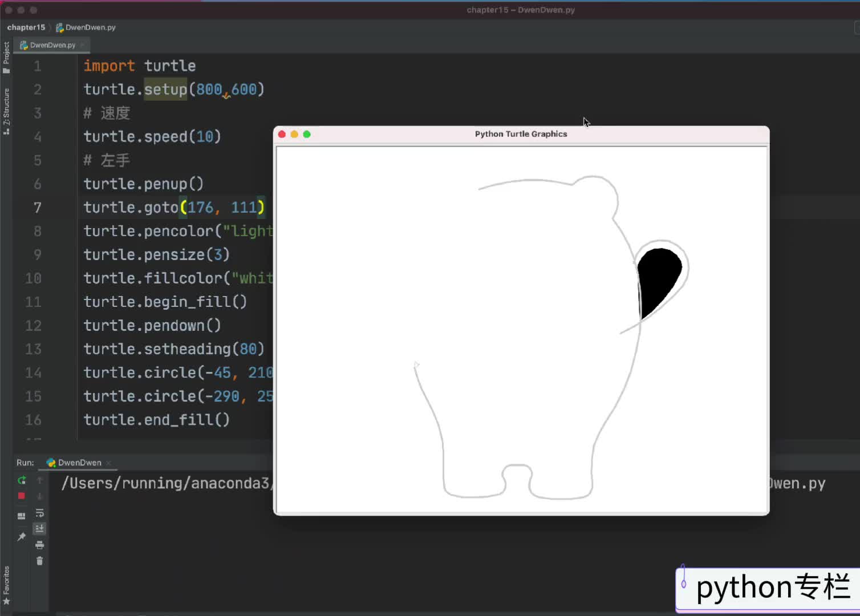Pin the Run tab

(x=22, y=537)
